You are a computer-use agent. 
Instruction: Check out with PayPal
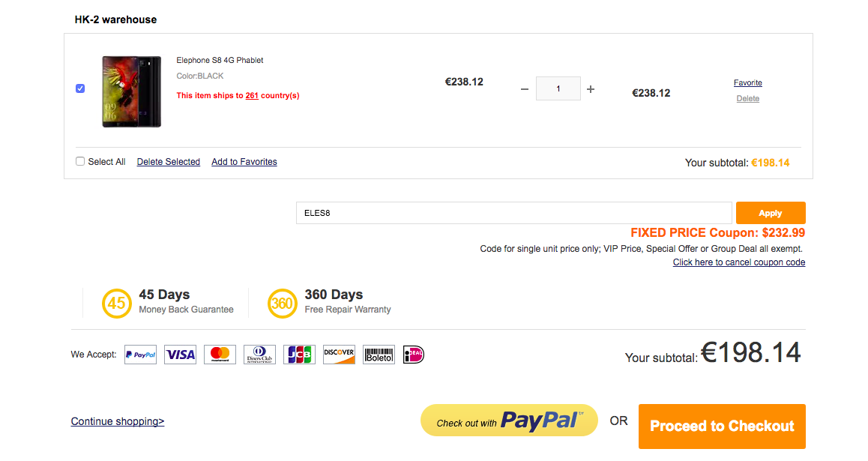coord(509,421)
